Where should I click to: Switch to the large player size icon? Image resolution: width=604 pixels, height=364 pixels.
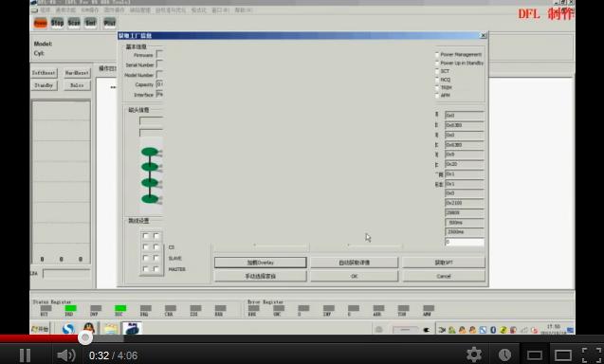click(x=563, y=355)
